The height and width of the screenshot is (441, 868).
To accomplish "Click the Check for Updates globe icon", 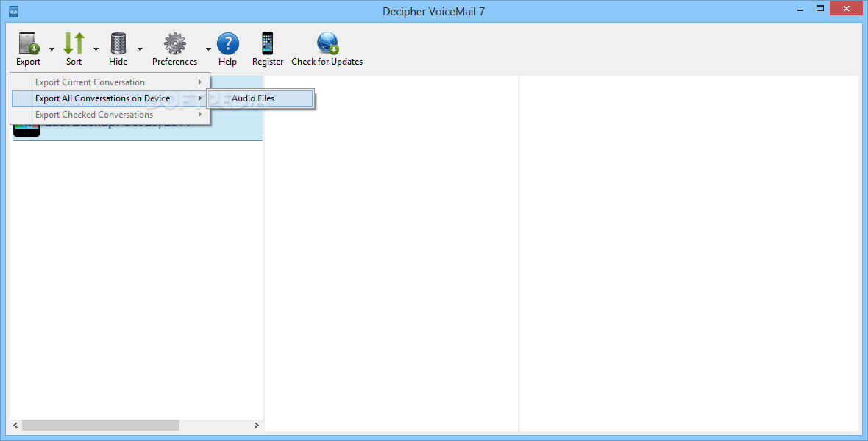I will (327, 43).
